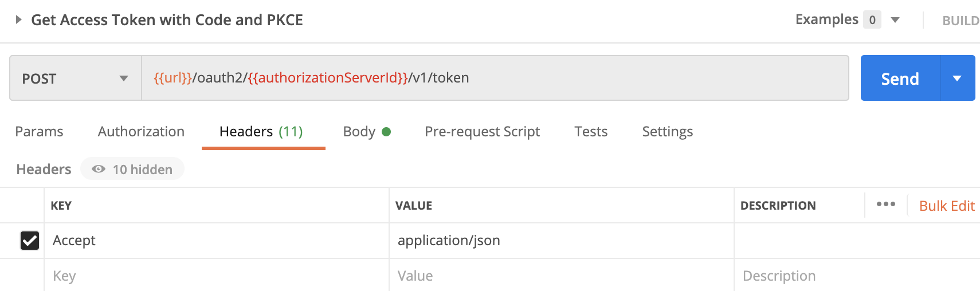
Task: Open the POST method dropdown
Action: point(76,78)
